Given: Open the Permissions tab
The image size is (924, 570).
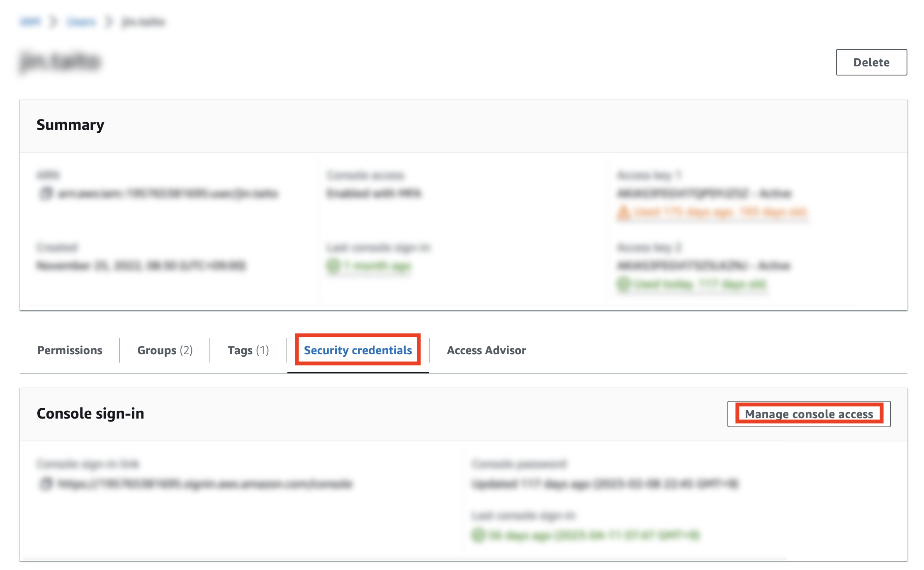Looking at the screenshot, I should click(71, 351).
